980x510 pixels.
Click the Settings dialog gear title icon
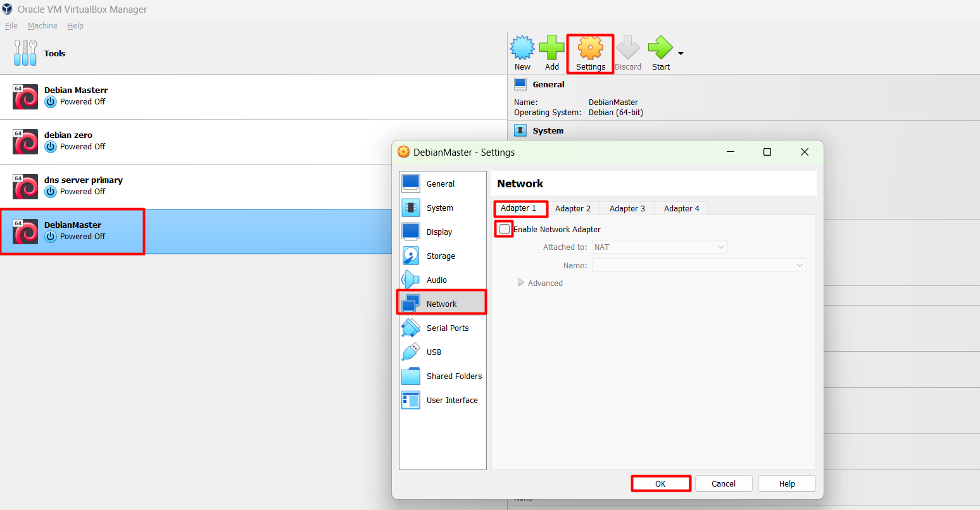pos(403,152)
